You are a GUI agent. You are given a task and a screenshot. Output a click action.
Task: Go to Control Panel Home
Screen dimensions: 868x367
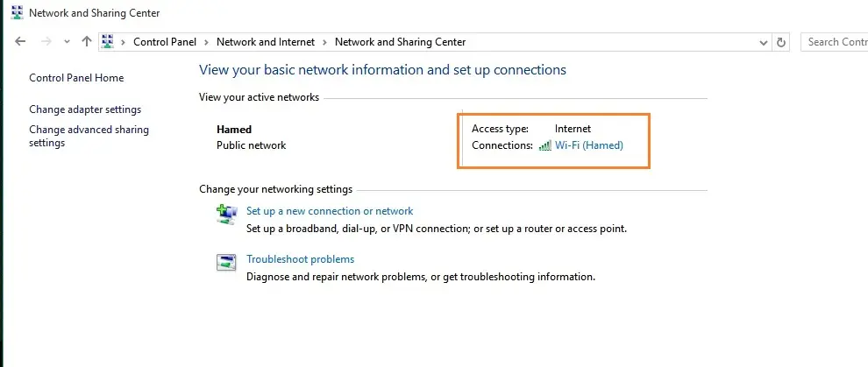pyautogui.click(x=76, y=78)
